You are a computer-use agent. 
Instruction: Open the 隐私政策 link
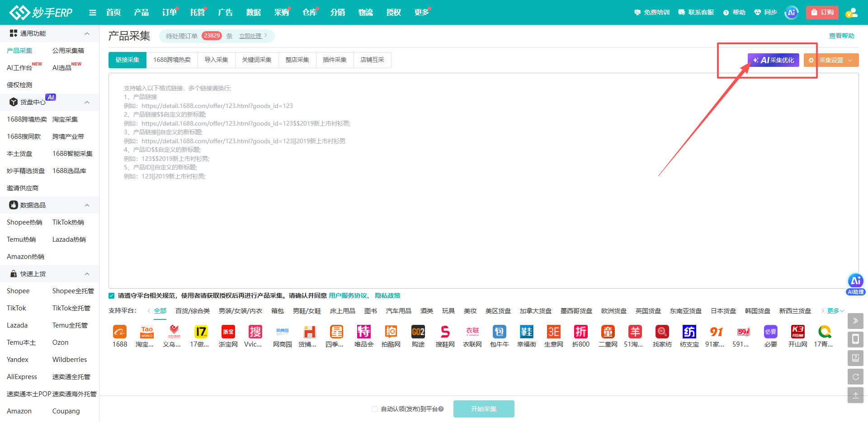coord(387,296)
